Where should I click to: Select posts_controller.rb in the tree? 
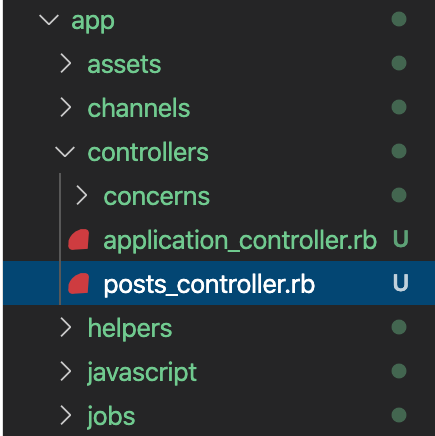[209, 284]
